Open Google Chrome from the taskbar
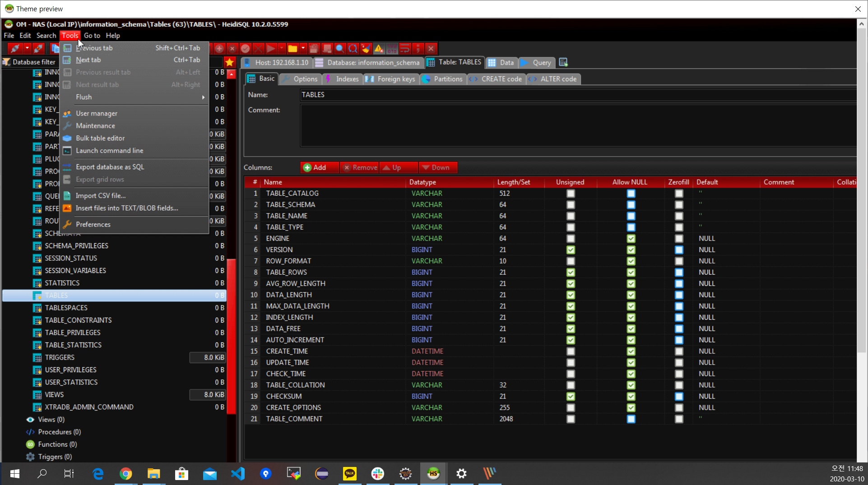This screenshot has width=868, height=485. coord(126,473)
